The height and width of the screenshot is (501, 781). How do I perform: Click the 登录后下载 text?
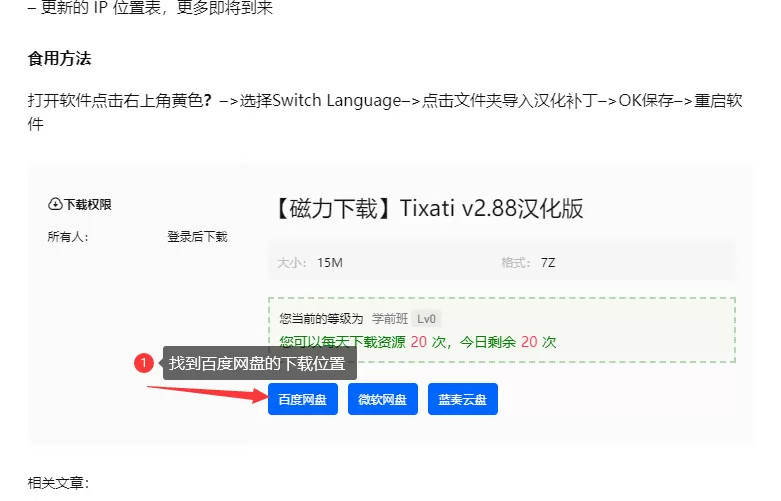pyautogui.click(x=197, y=237)
